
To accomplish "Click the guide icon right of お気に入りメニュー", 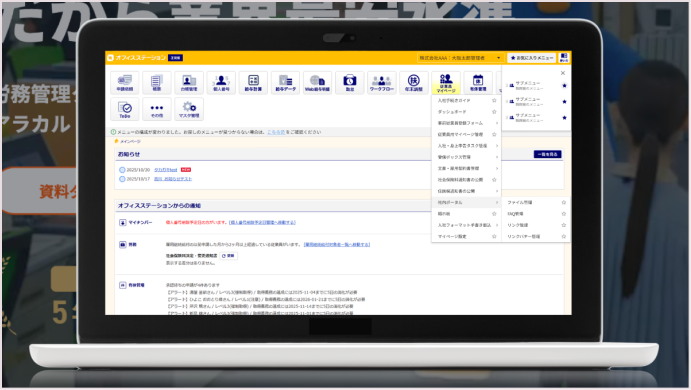I will tap(564, 58).
